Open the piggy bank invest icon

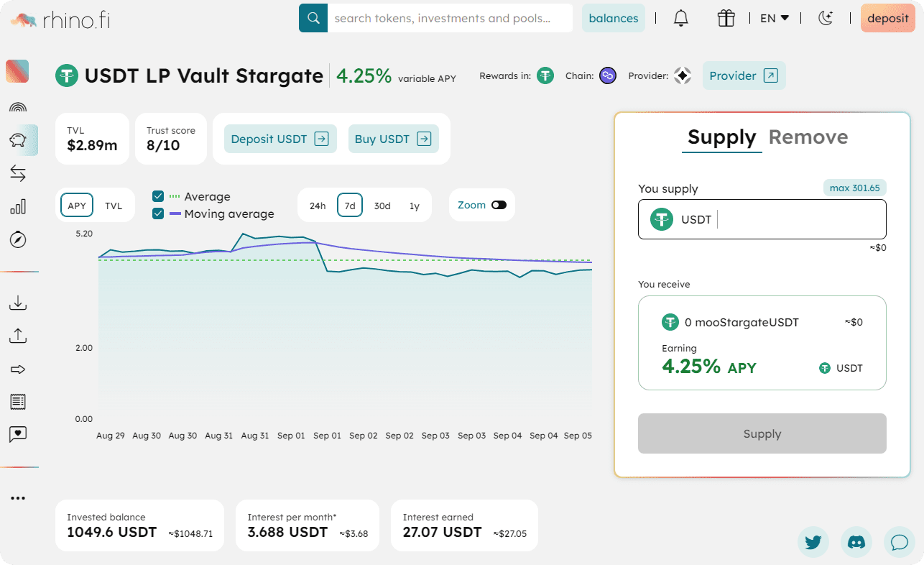(x=18, y=140)
